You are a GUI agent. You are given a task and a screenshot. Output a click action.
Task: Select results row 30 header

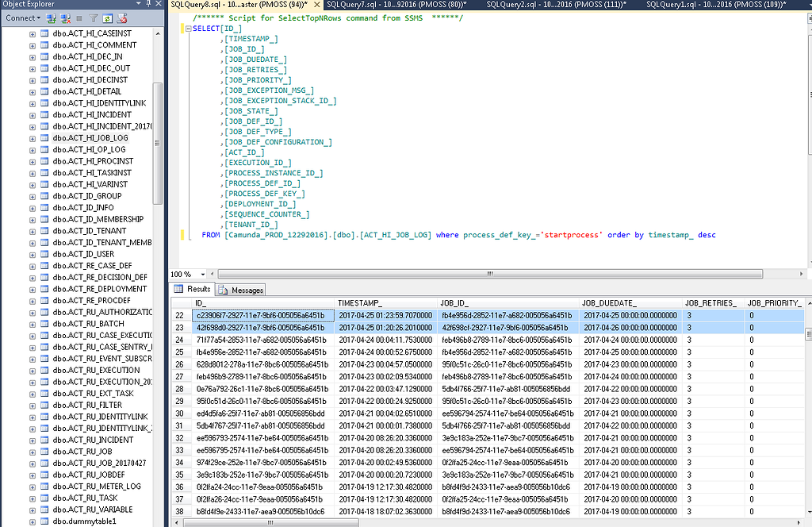(x=180, y=414)
